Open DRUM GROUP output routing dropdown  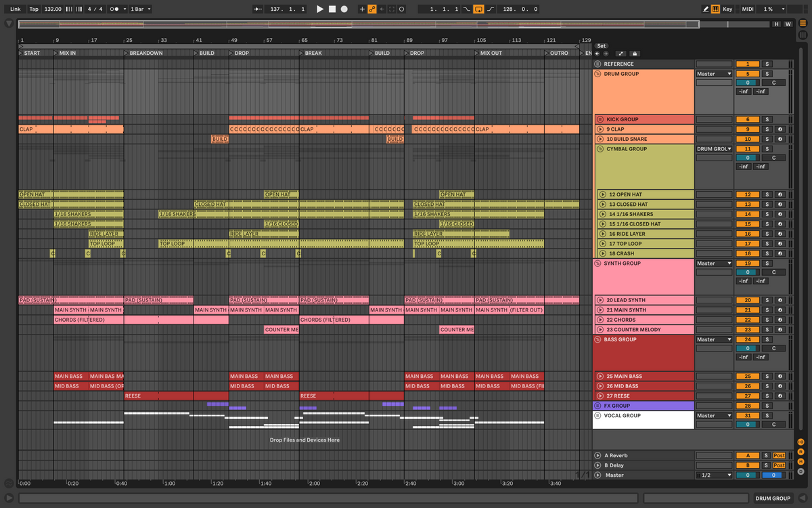(x=715, y=74)
